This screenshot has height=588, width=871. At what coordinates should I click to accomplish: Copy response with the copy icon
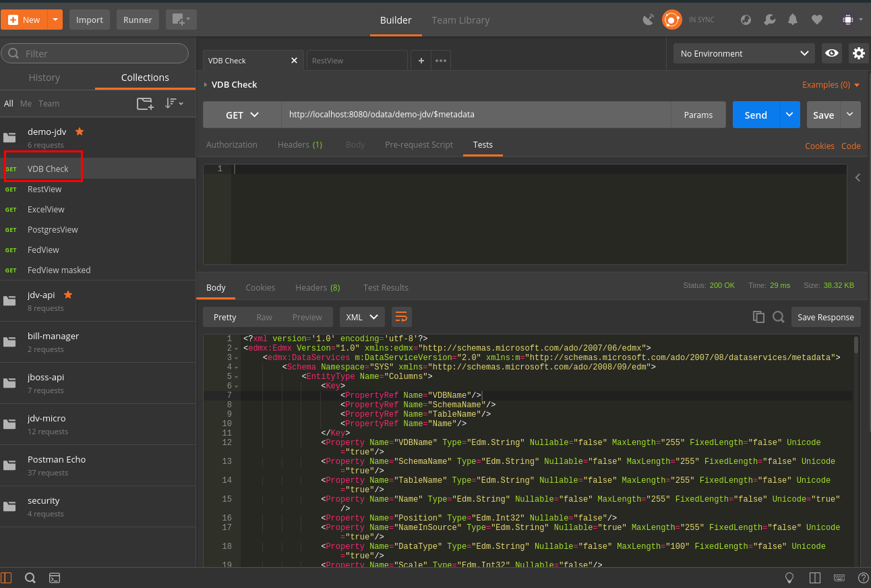[x=758, y=317]
